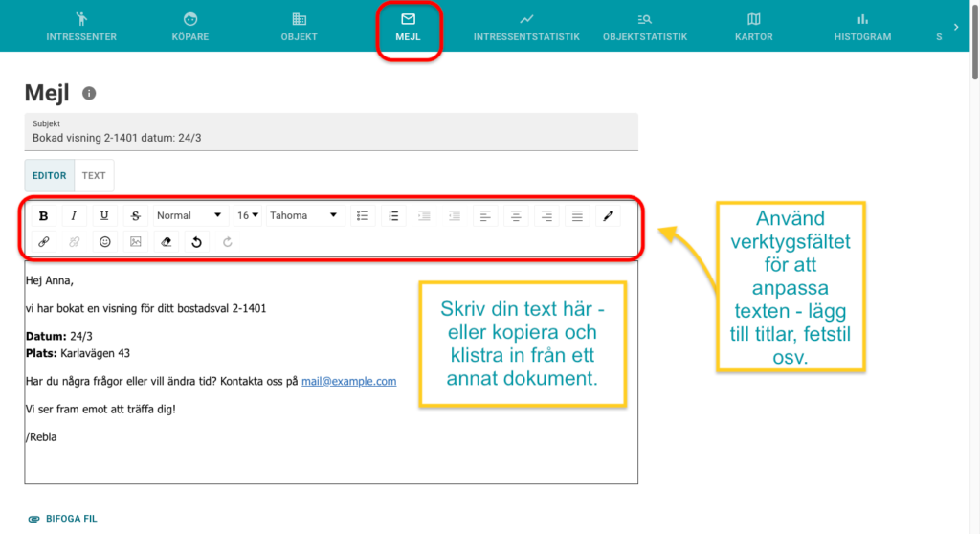Screen dimensions: 980x534
Task: Click BIFOGA FIL to attach a file
Action: click(62, 519)
